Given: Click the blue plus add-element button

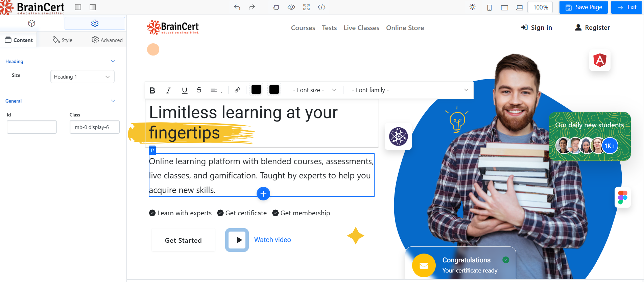Looking at the screenshot, I should tap(263, 194).
